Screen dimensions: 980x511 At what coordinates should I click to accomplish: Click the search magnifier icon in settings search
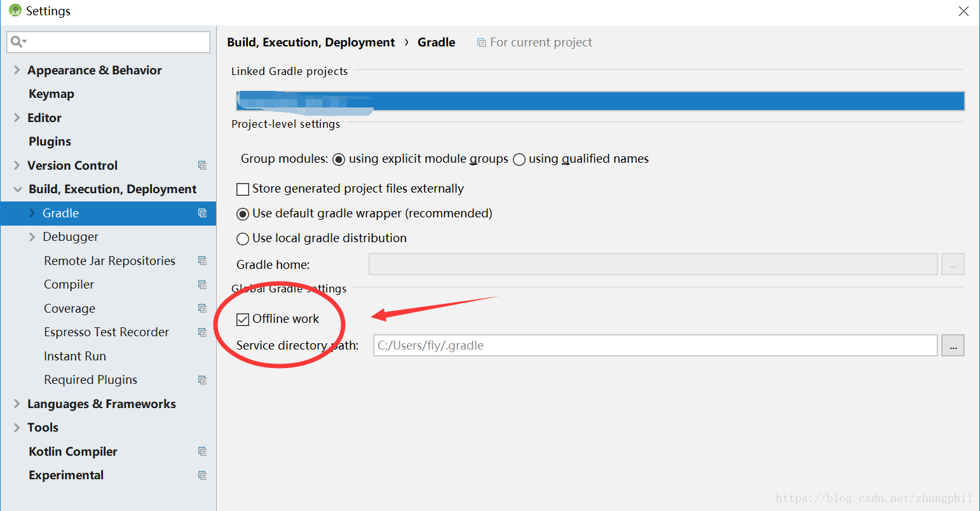[x=18, y=42]
